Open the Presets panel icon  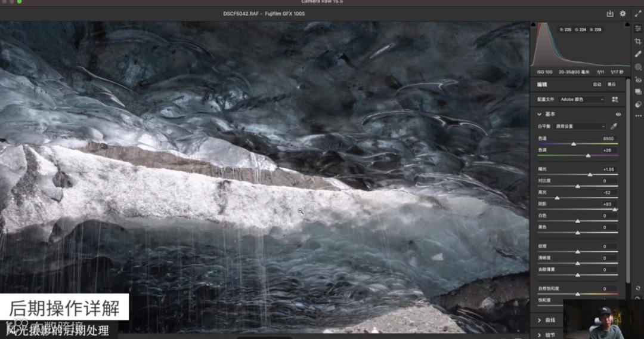coord(638,104)
